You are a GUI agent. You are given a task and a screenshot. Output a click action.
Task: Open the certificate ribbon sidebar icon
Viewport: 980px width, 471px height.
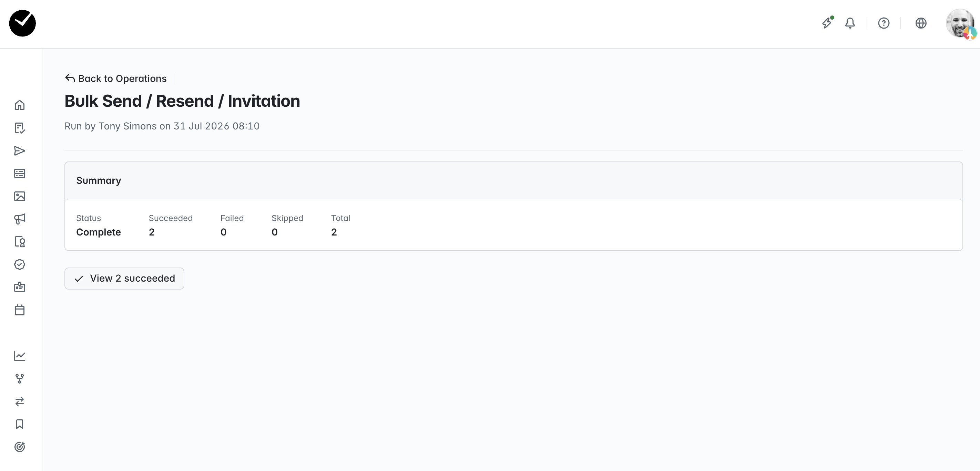(19, 242)
